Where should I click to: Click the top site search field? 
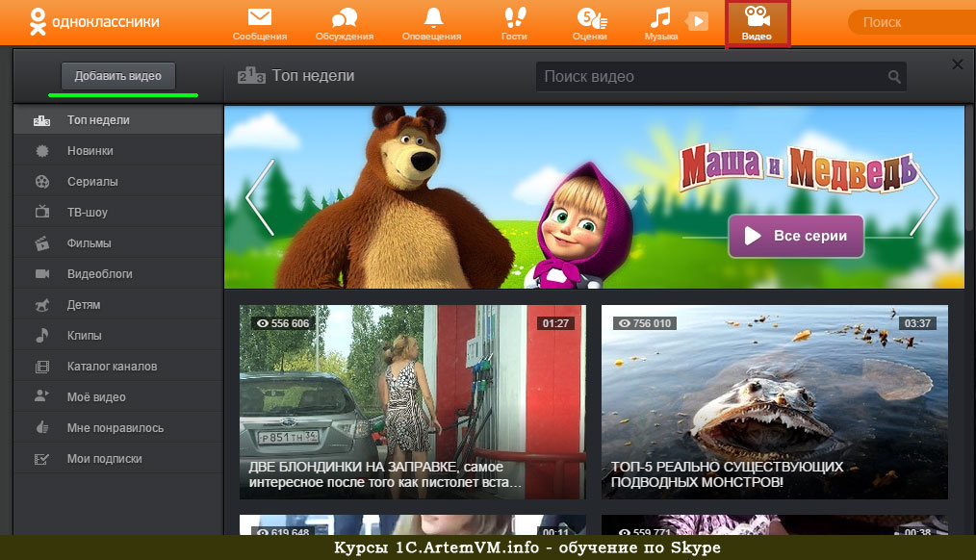tap(912, 22)
